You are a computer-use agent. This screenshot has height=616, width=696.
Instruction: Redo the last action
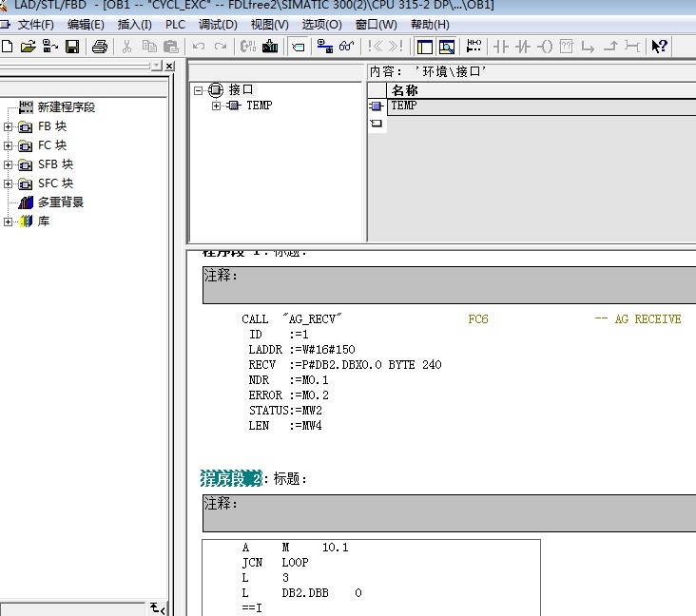point(221,47)
